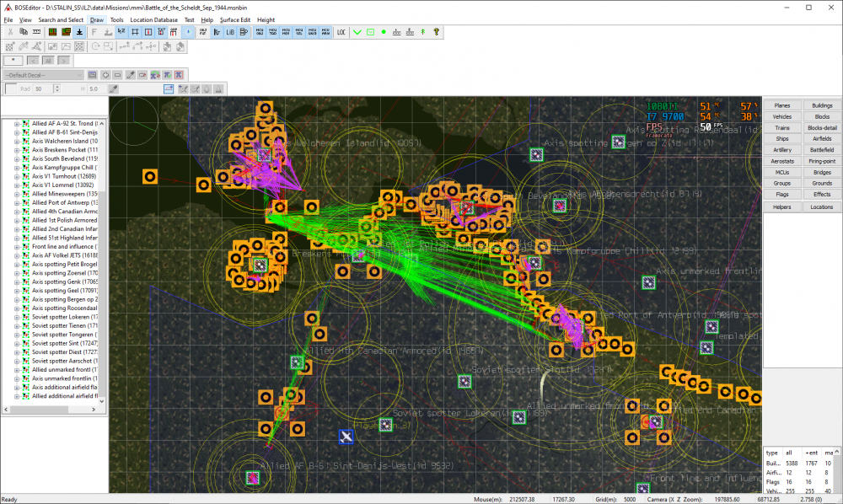Screen dimensions: 843x504
Task: Click the Airfields category button
Action: pyautogui.click(x=822, y=138)
